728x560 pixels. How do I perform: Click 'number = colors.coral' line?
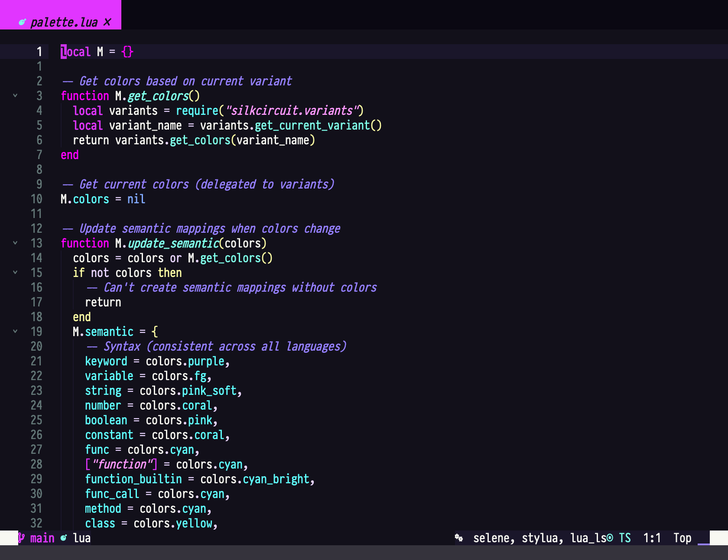[151, 405]
